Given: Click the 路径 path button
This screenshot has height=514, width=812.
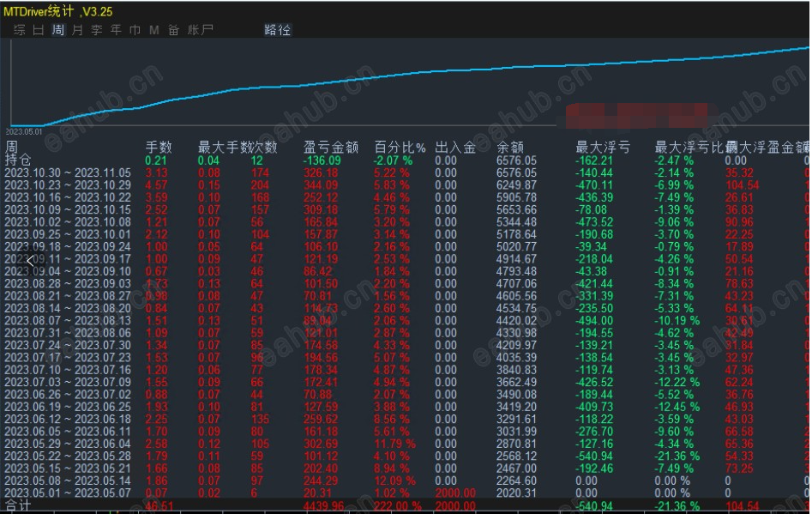Looking at the screenshot, I should point(277,29).
